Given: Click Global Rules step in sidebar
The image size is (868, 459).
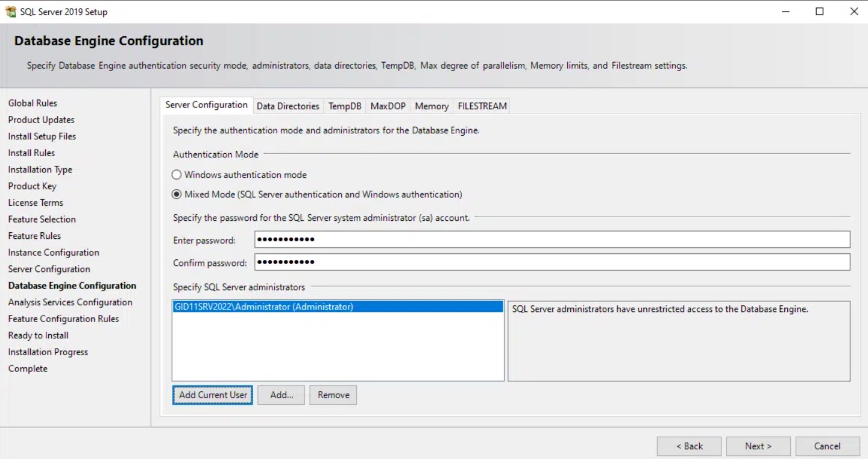Looking at the screenshot, I should 33,103.
